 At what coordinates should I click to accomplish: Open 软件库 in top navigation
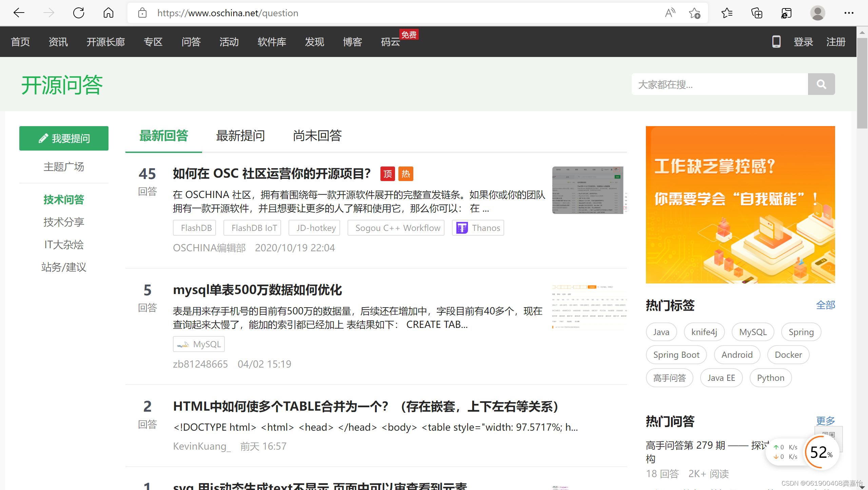coord(272,42)
